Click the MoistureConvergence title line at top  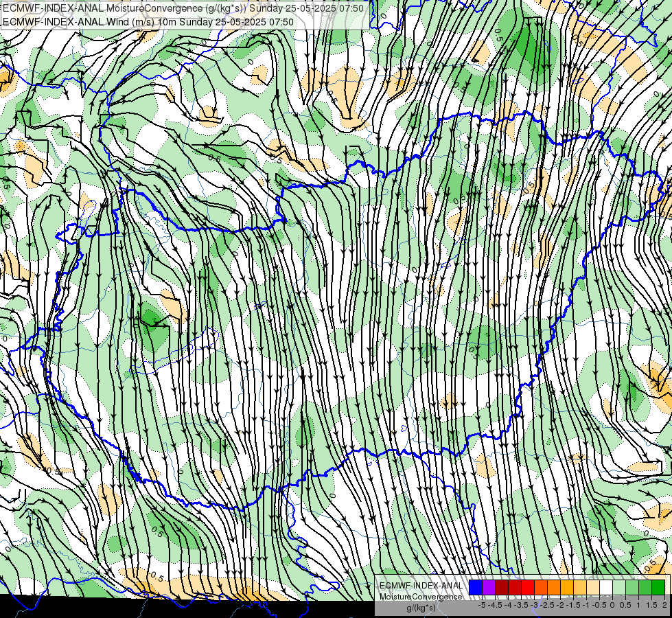[183, 8]
